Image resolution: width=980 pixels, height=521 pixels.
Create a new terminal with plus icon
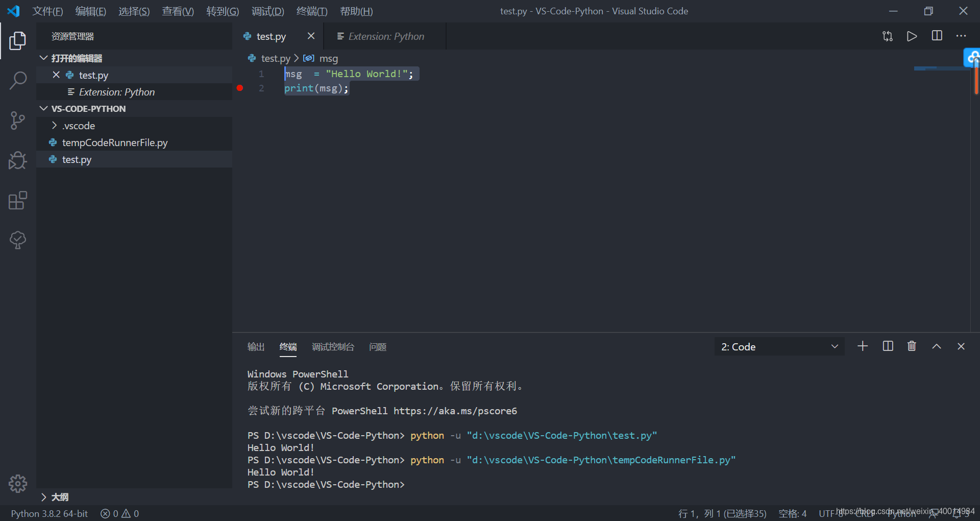coord(863,346)
